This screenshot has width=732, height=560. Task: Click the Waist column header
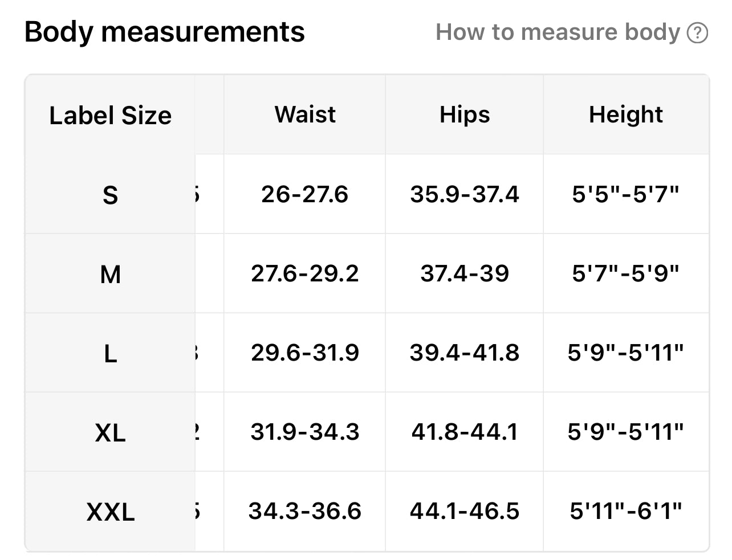pos(305,115)
